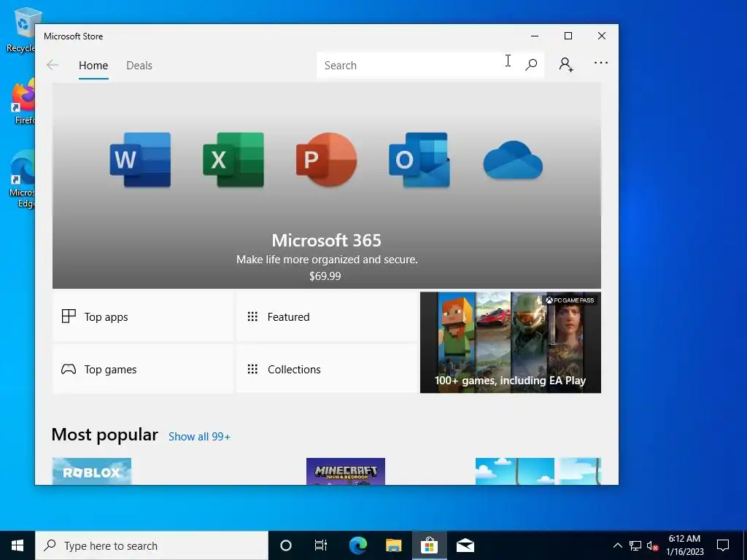This screenshot has width=747, height=560.
Task: Open the Action Center notifications icon
Action: pyautogui.click(x=723, y=545)
